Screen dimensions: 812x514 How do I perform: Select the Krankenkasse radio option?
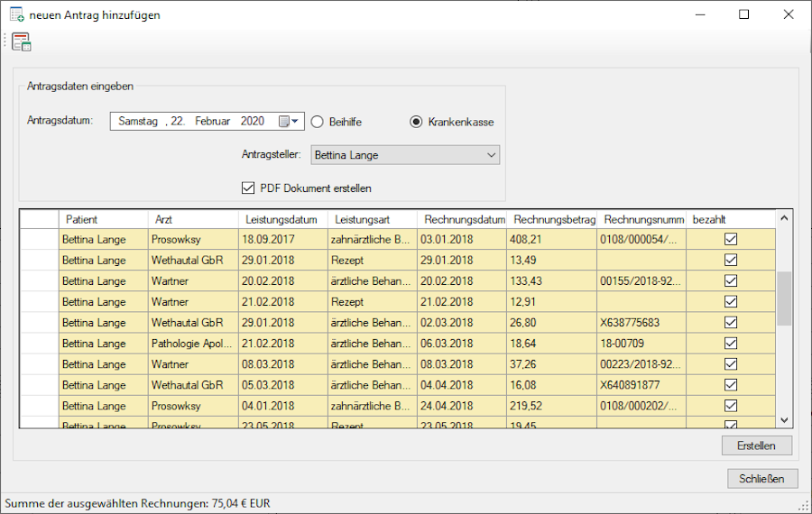pos(416,122)
